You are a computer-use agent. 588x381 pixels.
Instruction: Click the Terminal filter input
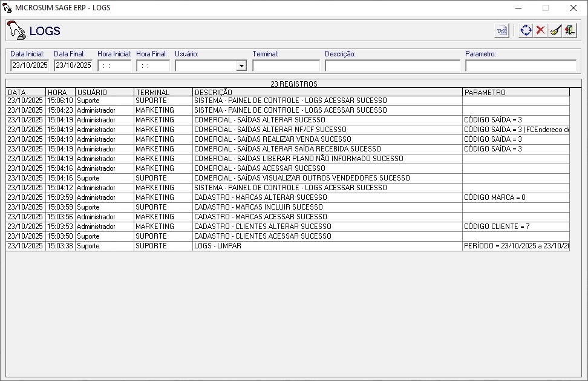286,65
